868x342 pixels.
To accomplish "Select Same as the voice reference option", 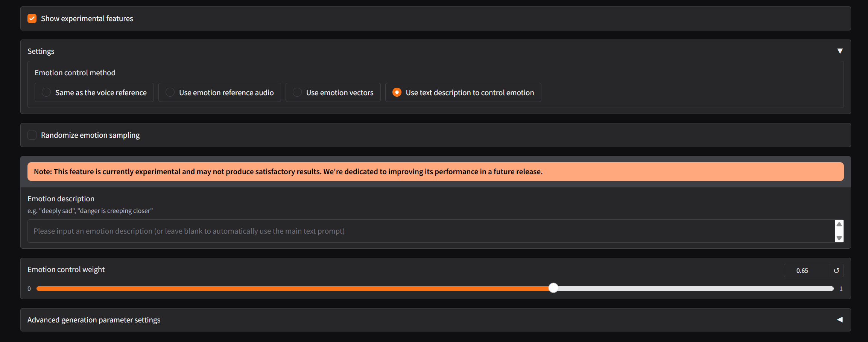I will tap(46, 93).
